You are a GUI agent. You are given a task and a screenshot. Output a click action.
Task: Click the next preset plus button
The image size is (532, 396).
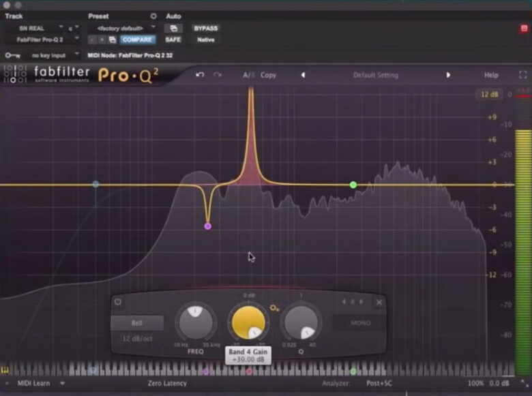coord(102,40)
